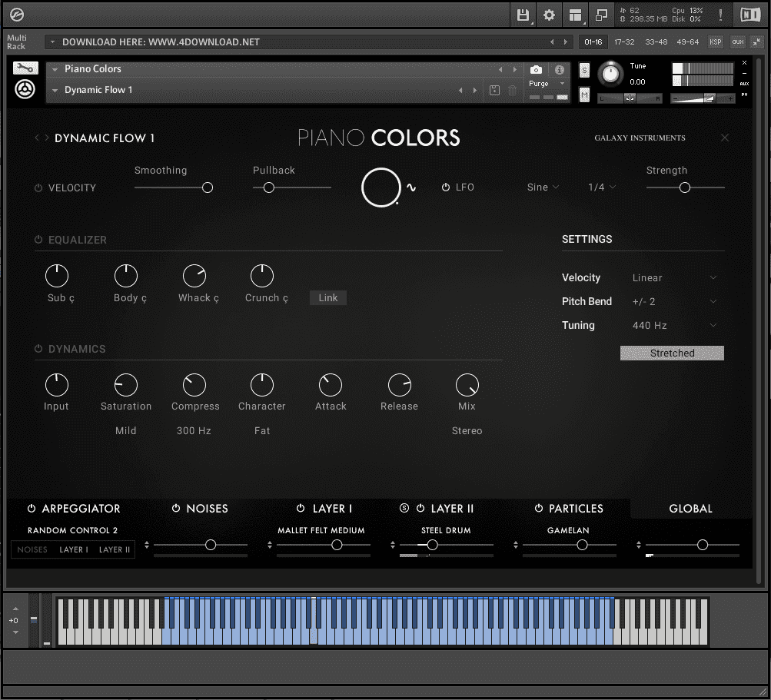
Task: Click the minimized view window icon
Action: 601,15
